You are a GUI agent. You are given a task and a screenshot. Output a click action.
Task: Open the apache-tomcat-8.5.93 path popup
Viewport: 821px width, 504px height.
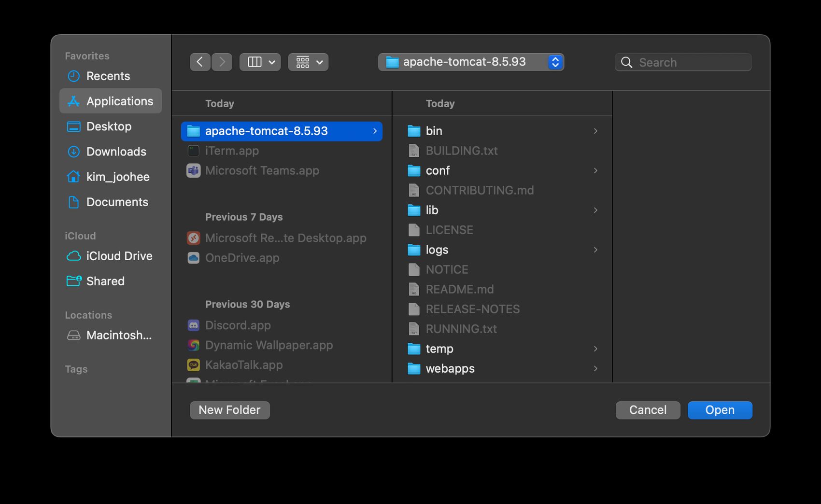point(471,62)
